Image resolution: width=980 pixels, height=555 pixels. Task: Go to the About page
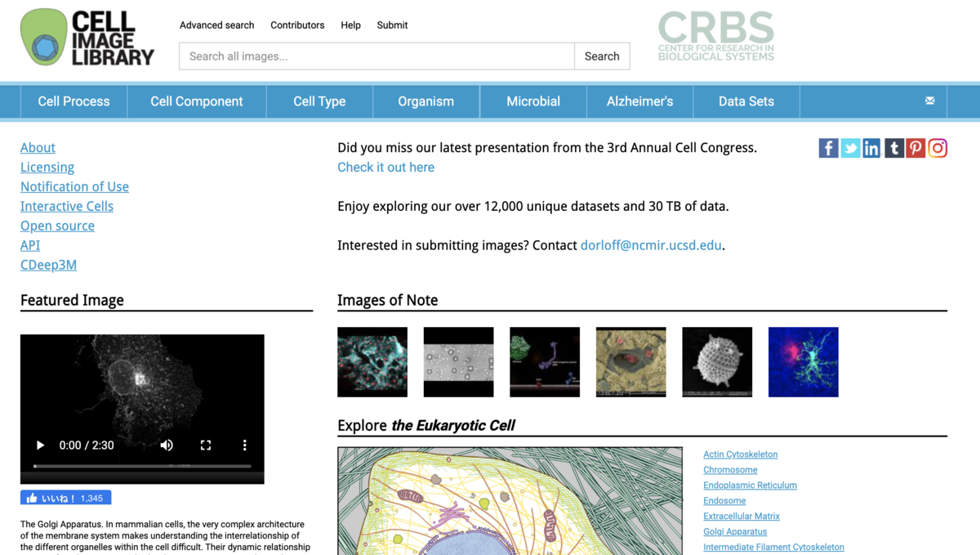pyautogui.click(x=38, y=148)
